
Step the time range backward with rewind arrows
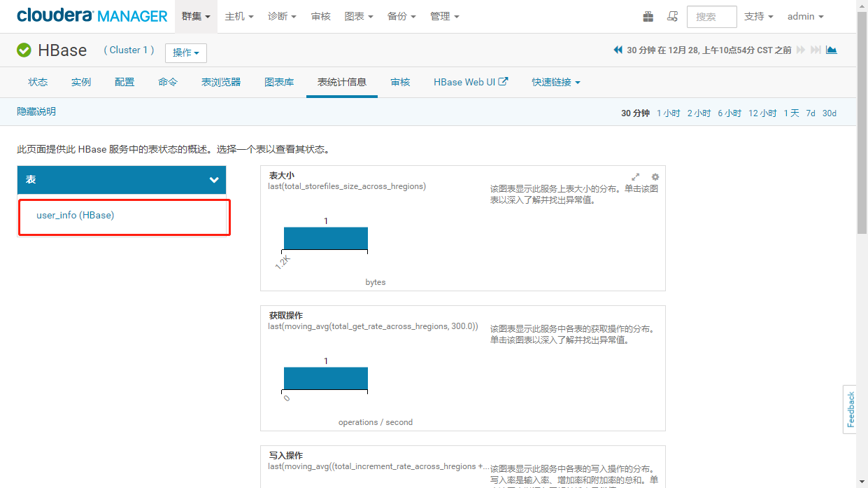tap(618, 50)
